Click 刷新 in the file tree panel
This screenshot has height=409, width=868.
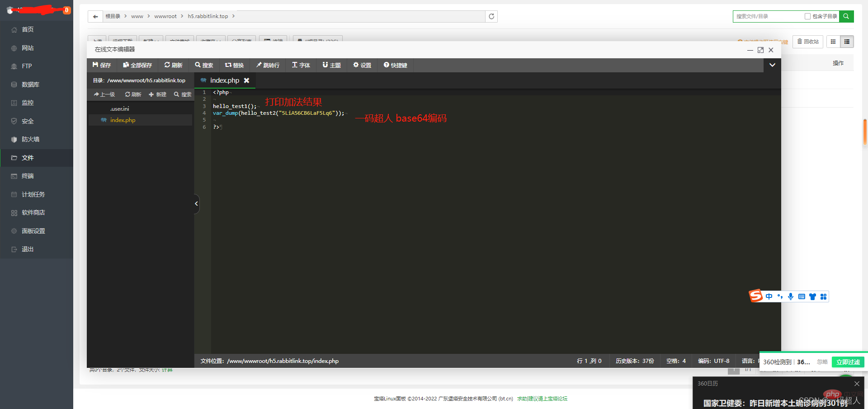133,94
